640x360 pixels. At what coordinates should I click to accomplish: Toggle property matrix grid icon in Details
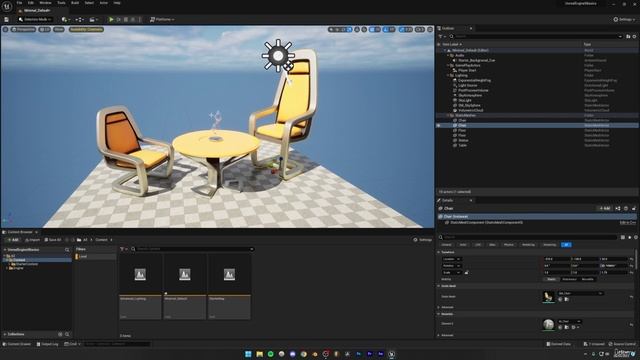click(x=623, y=237)
